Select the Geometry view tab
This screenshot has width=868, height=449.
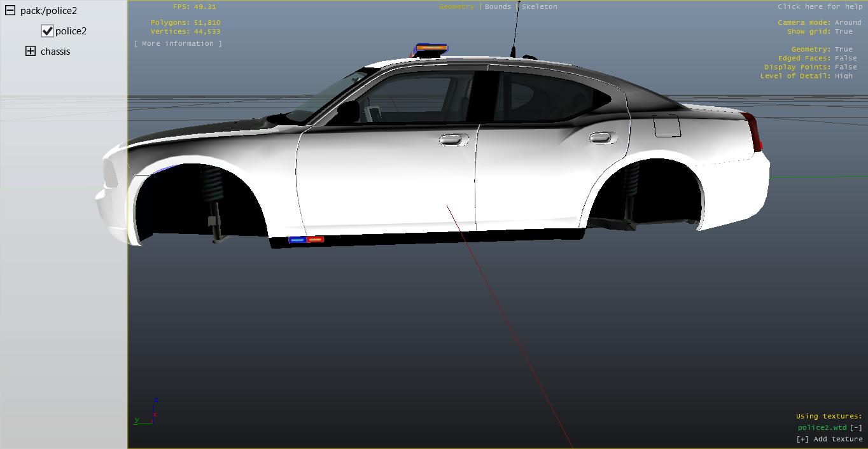pos(456,6)
